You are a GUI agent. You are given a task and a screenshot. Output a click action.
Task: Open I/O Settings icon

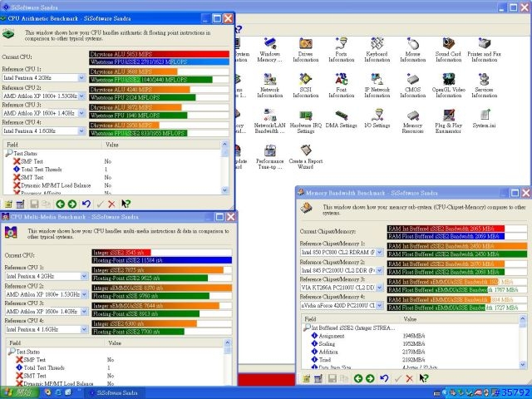point(377,119)
